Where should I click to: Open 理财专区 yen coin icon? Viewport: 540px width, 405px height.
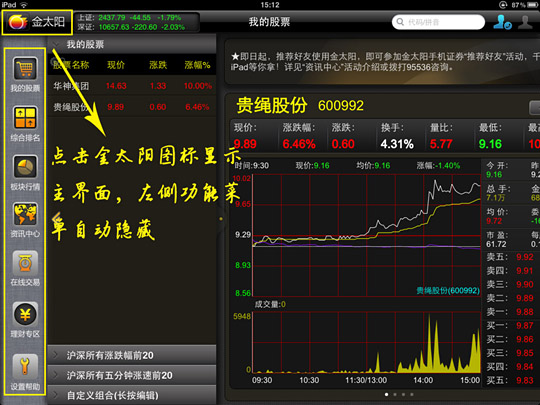[x=25, y=314]
